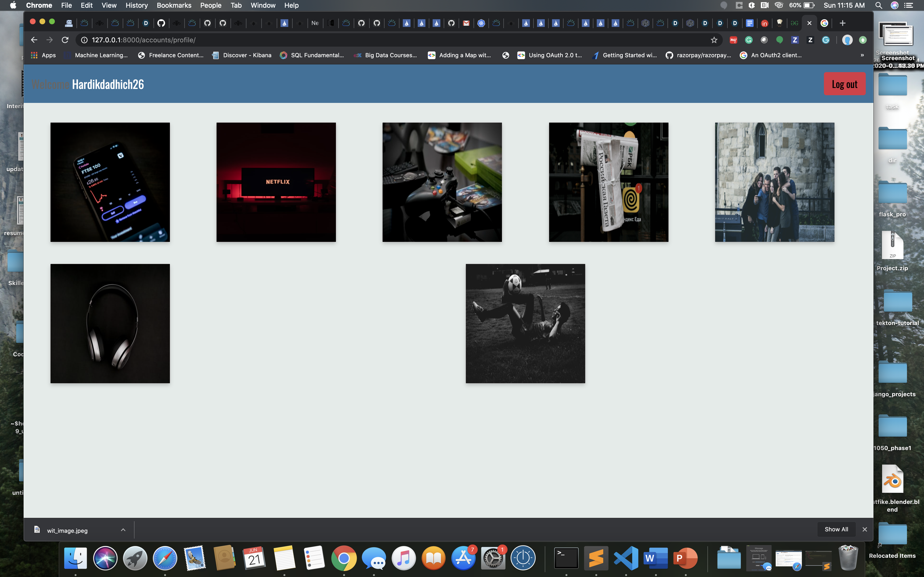Go back using the browser back arrow
The image size is (924, 577).
pyautogui.click(x=34, y=40)
